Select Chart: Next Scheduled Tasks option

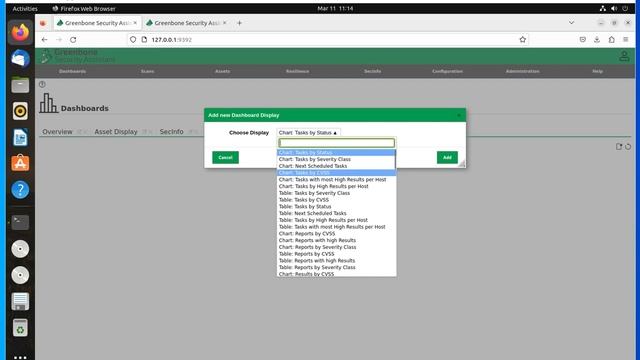[x=336, y=166]
